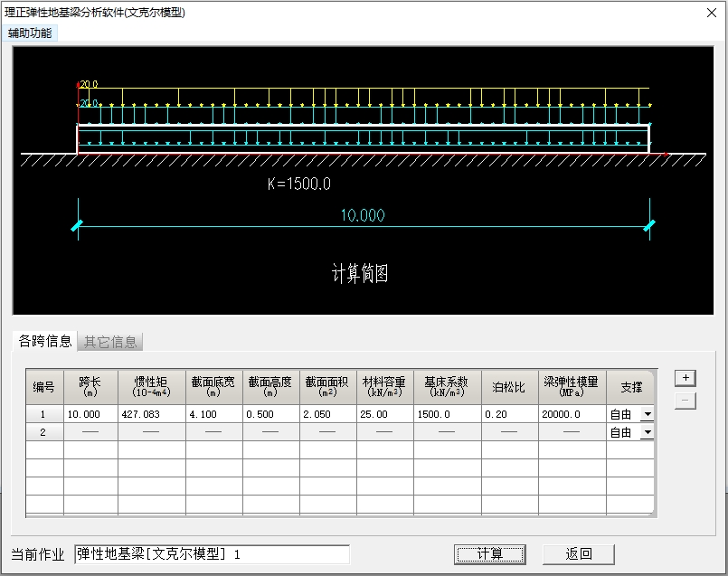Click the 泊松比 cell 0.20
This screenshot has width=728, height=576.
click(x=509, y=414)
